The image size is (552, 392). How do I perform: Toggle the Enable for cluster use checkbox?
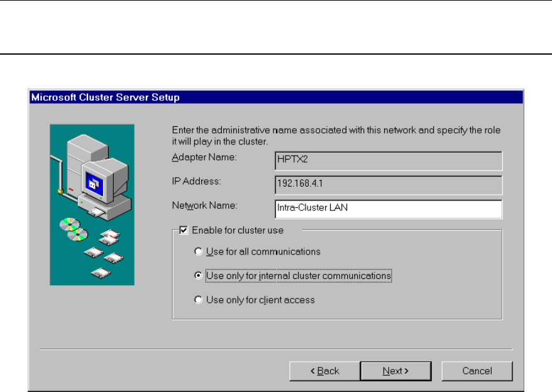(x=184, y=231)
